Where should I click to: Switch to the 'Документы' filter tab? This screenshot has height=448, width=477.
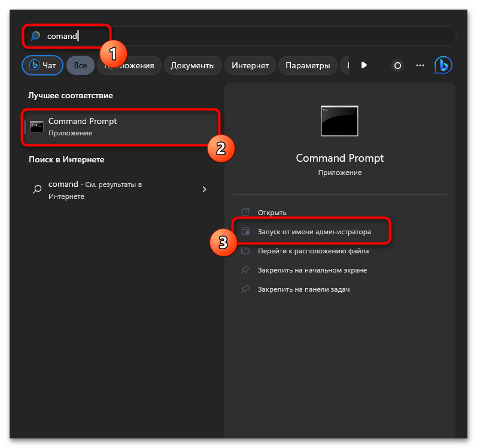click(x=193, y=65)
